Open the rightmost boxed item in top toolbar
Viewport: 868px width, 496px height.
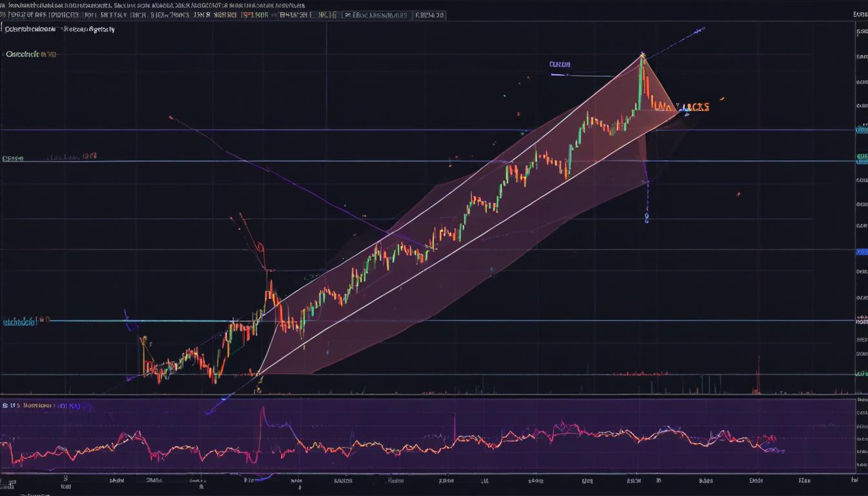pos(429,14)
